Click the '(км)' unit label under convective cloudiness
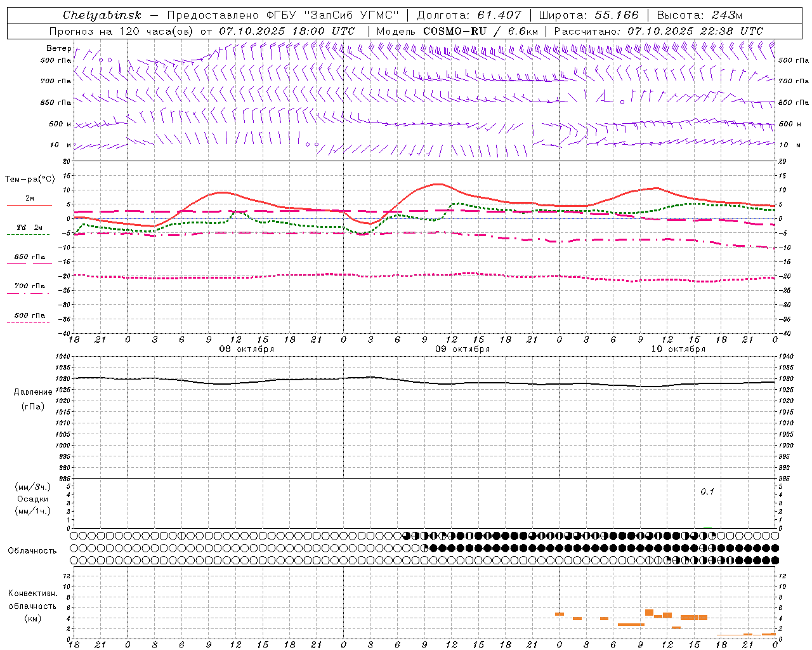Screen dimensions: 812x650 [x=33, y=618]
